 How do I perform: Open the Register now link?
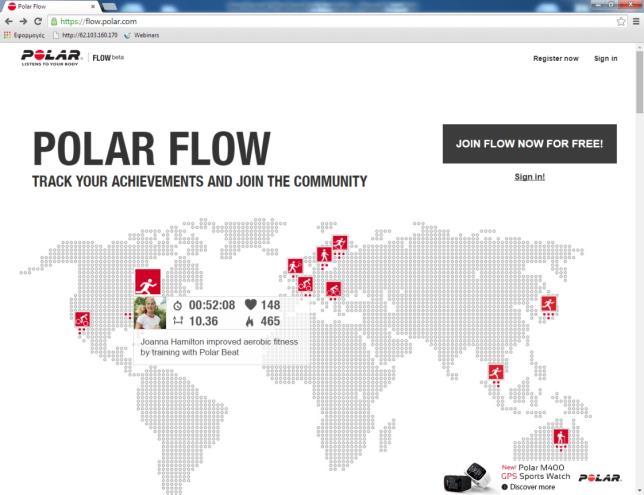(x=556, y=58)
